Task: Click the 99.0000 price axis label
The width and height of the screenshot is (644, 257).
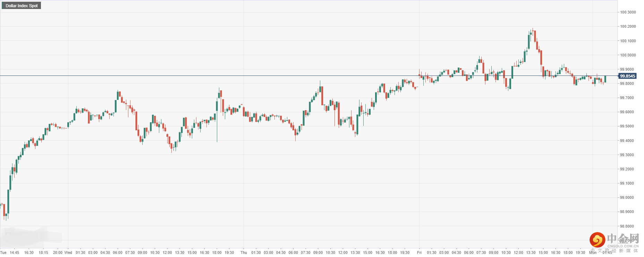Action: coord(627,197)
